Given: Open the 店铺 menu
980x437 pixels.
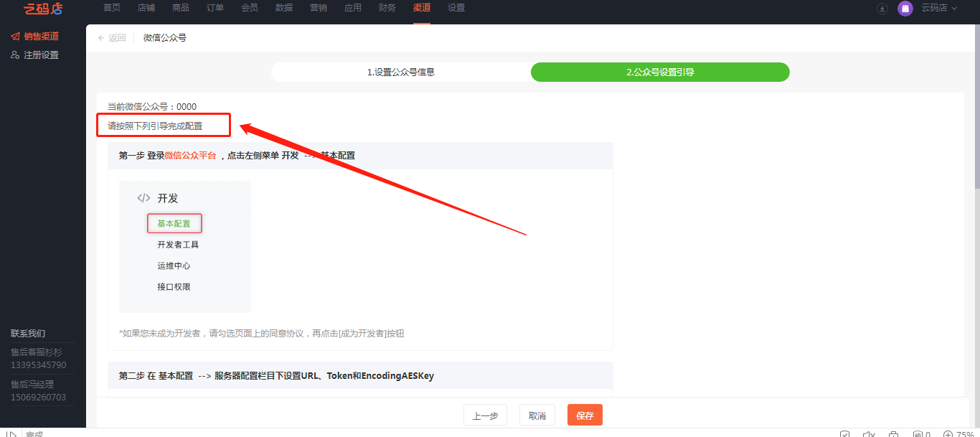Looking at the screenshot, I should click(x=146, y=8).
